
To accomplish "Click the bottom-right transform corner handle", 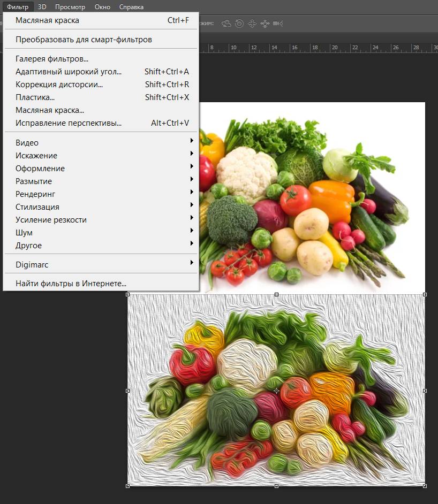I will point(425,486).
